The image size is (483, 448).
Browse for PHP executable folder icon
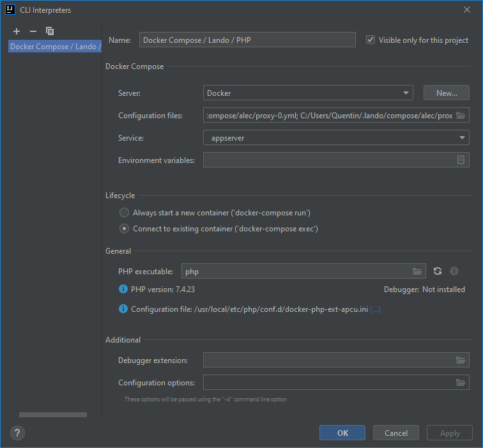tap(417, 272)
